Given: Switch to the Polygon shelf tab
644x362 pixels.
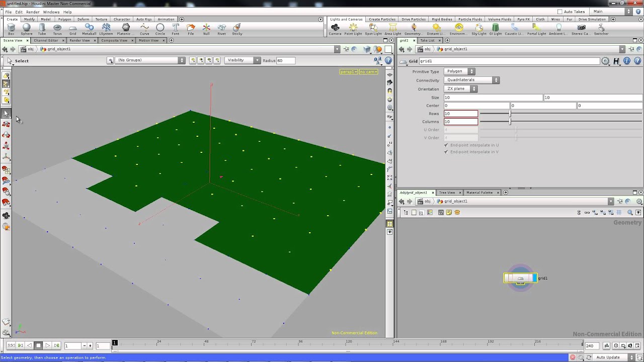Looking at the screenshot, I should pyautogui.click(x=64, y=19).
